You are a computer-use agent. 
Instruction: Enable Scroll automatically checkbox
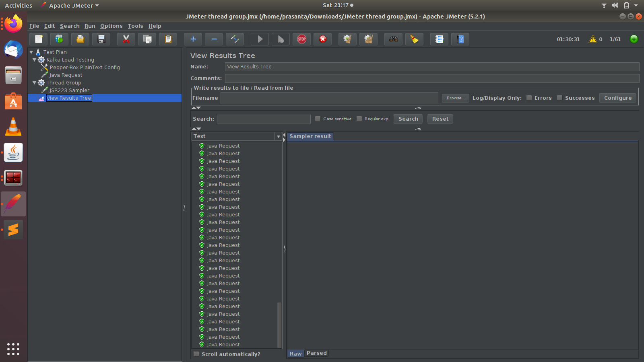point(196,354)
